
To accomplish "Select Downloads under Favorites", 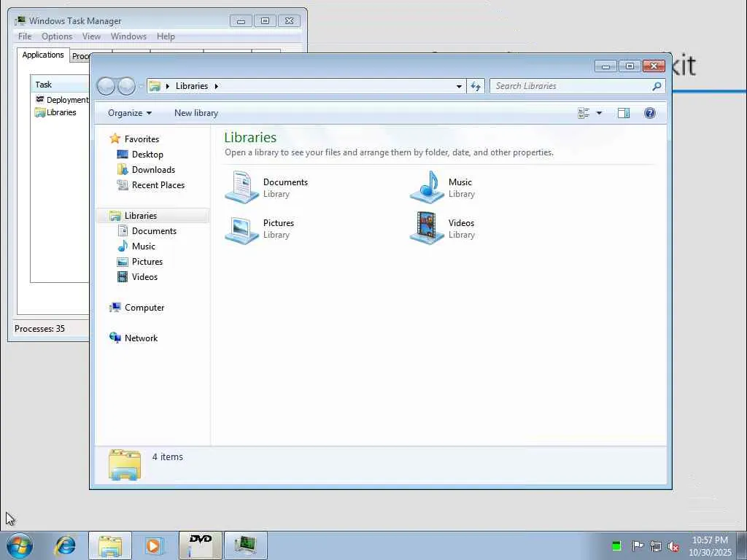I will point(153,169).
